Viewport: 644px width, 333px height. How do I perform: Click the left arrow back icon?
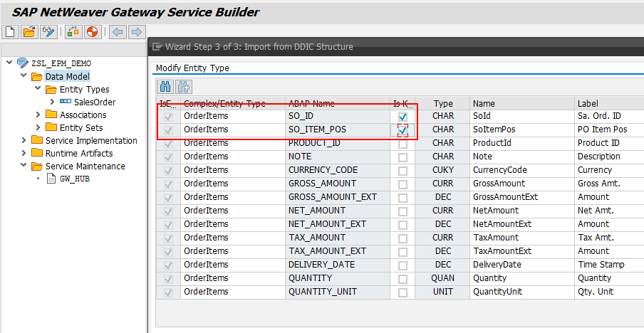pyautogui.click(x=118, y=31)
